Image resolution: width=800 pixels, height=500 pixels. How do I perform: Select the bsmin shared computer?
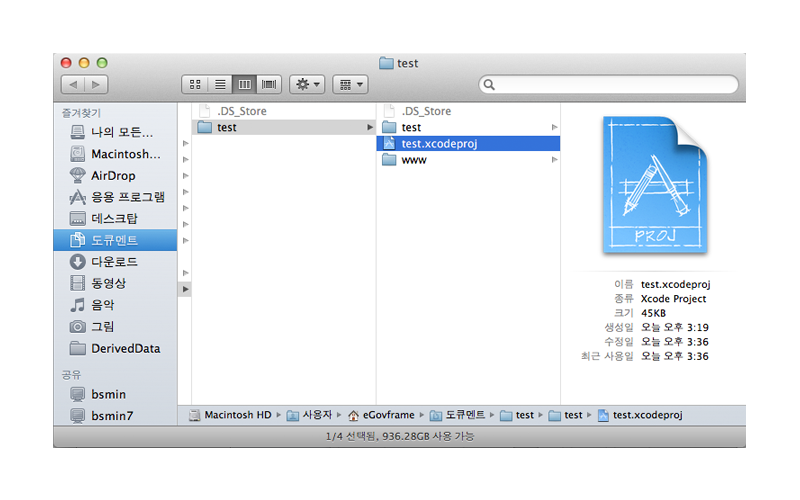click(108, 394)
